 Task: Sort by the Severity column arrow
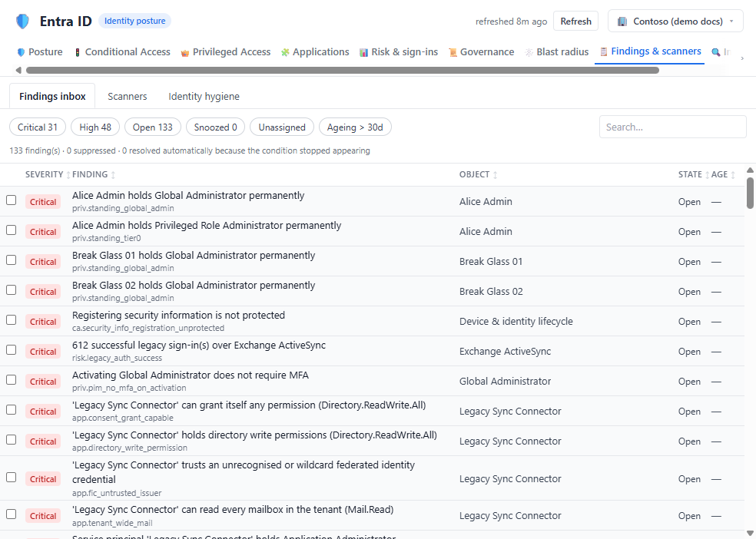(68, 175)
